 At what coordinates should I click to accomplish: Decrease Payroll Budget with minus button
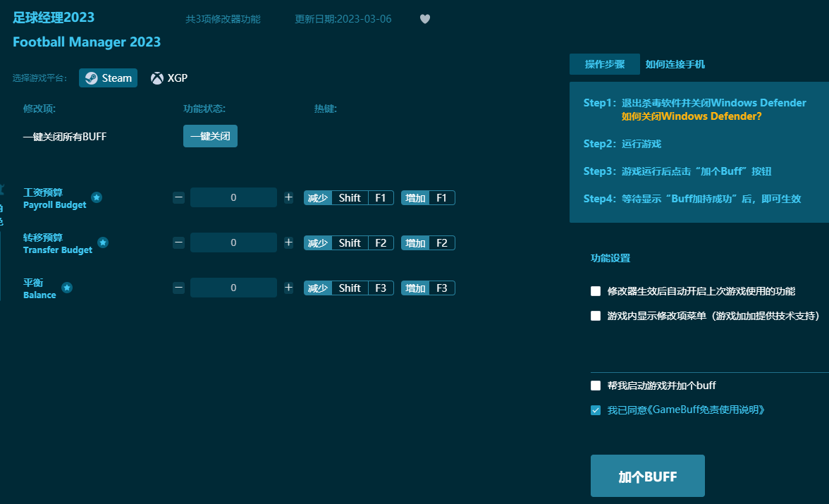pyautogui.click(x=179, y=197)
